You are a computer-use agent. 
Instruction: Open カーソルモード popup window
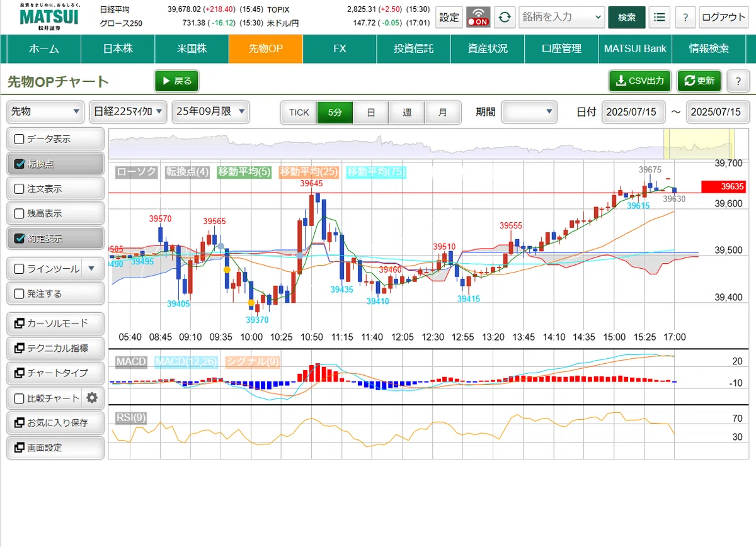coord(55,323)
